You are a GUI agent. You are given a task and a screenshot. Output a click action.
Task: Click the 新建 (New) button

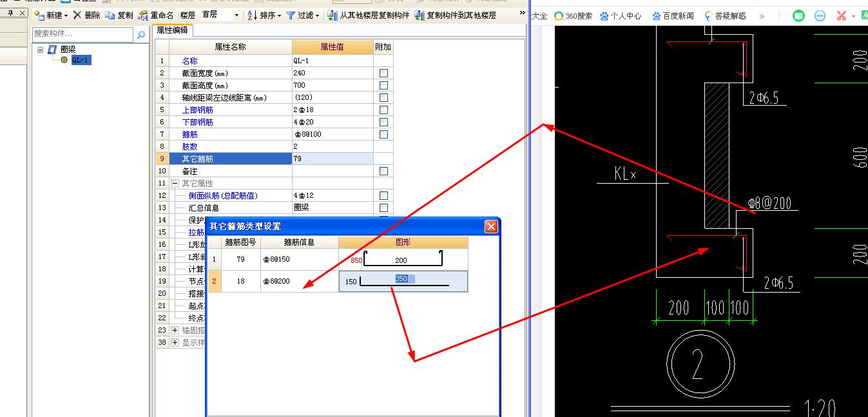click(x=51, y=15)
